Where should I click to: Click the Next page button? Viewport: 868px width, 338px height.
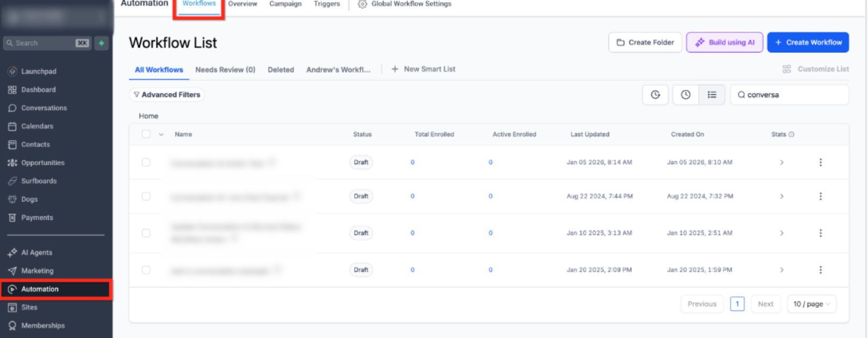coord(765,304)
